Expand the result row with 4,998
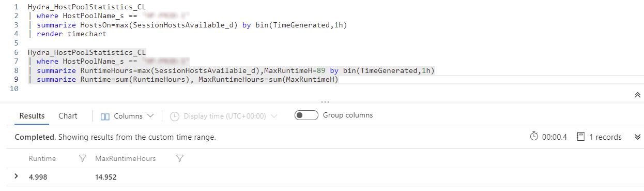 coord(17,177)
